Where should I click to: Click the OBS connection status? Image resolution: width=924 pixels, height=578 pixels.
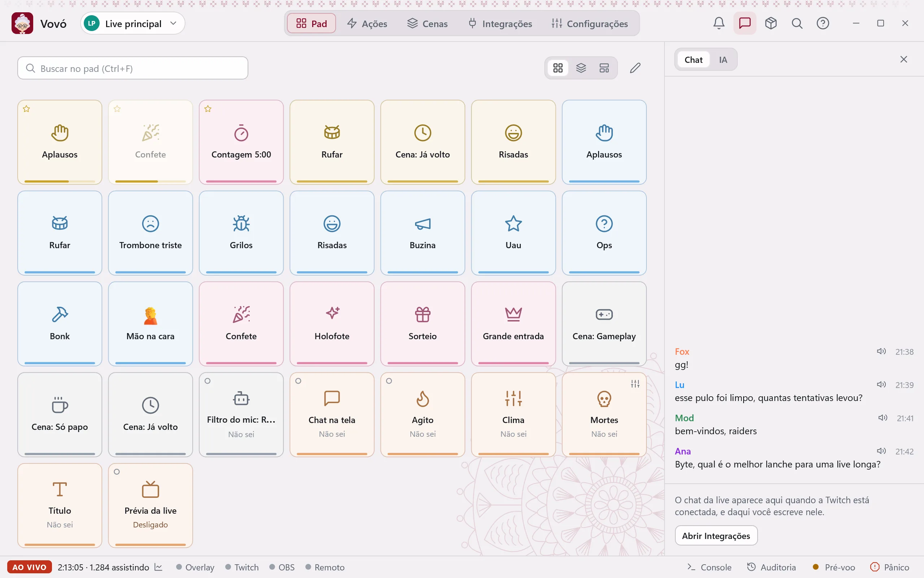282,567
